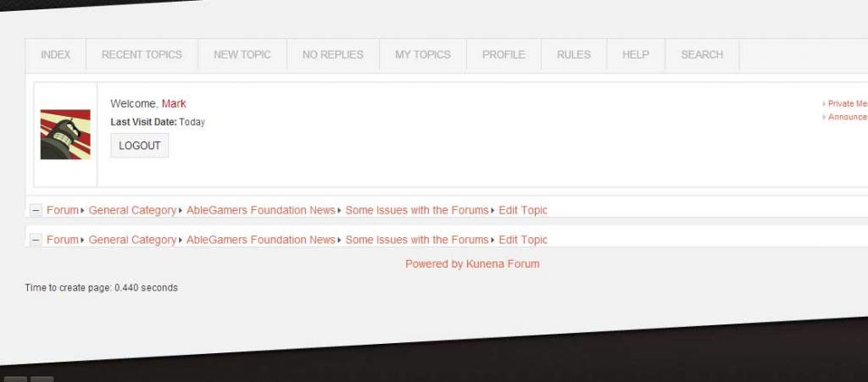Click Mark's Bender avatar image

[65, 134]
